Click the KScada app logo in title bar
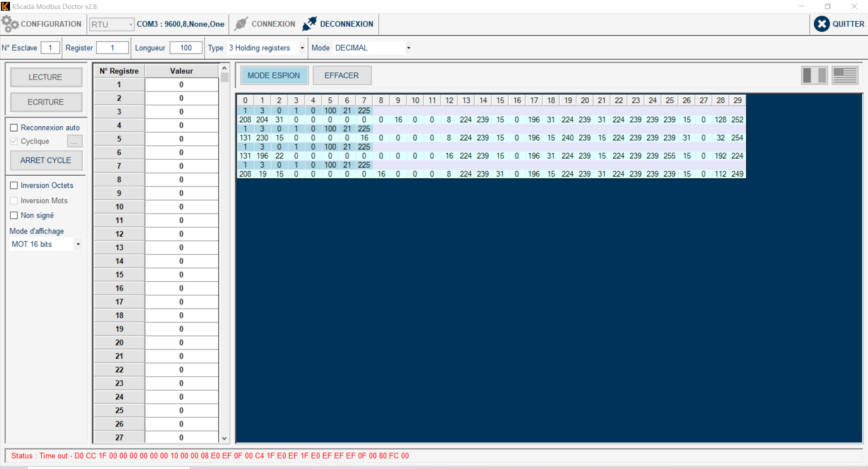 pyautogui.click(x=5, y=6)
